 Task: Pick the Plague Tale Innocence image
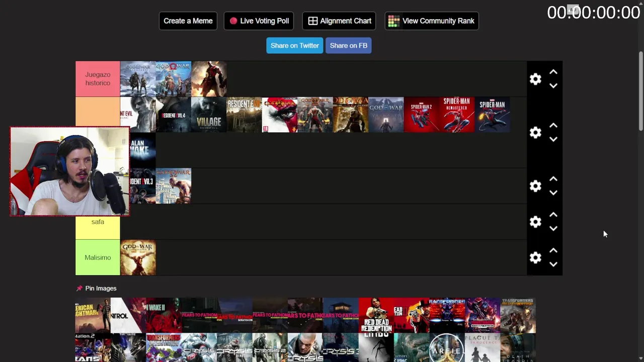[x=482, y=348]
